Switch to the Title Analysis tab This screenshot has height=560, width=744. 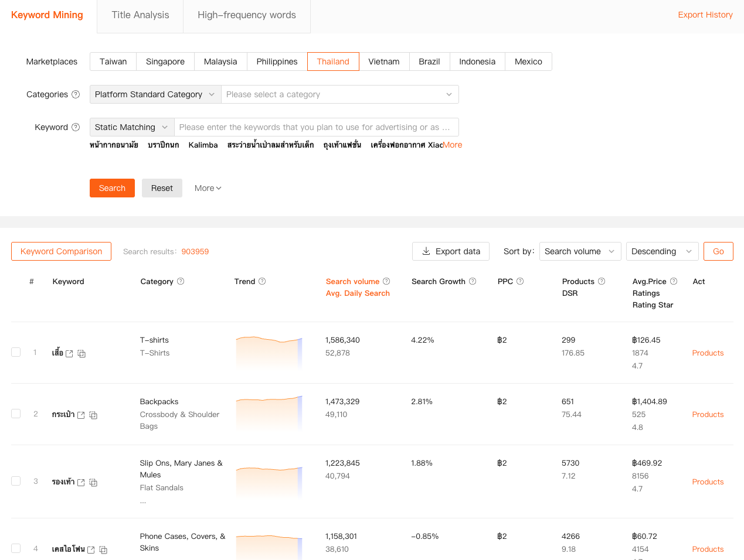pyautogui.click(x=140, y=15)
